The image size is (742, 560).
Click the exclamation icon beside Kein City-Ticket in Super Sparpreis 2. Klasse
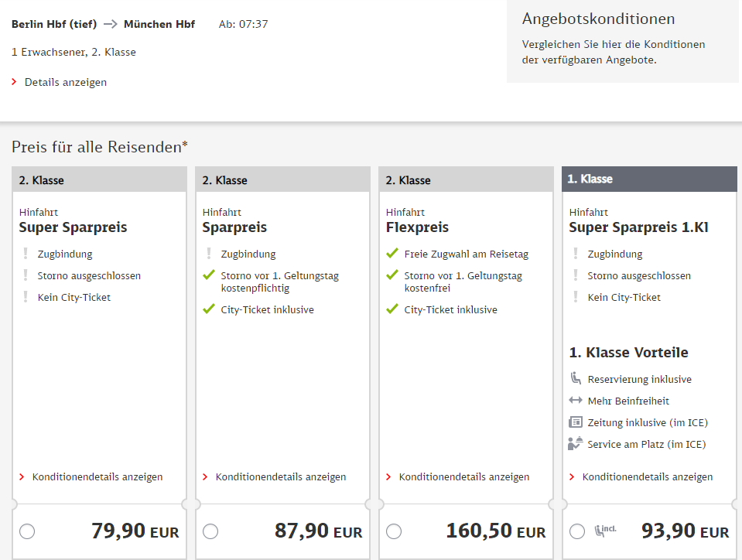coord(26,296)
